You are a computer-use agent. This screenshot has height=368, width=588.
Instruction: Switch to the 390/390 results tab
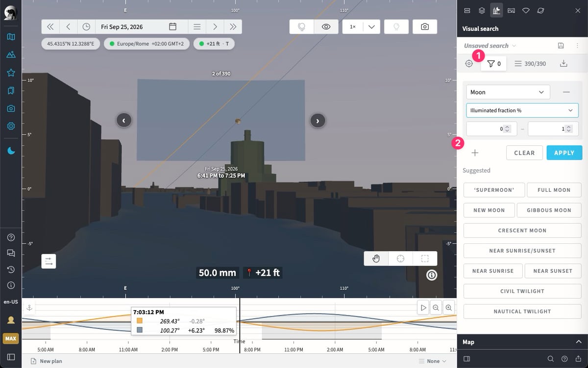(x=530, y=63)
